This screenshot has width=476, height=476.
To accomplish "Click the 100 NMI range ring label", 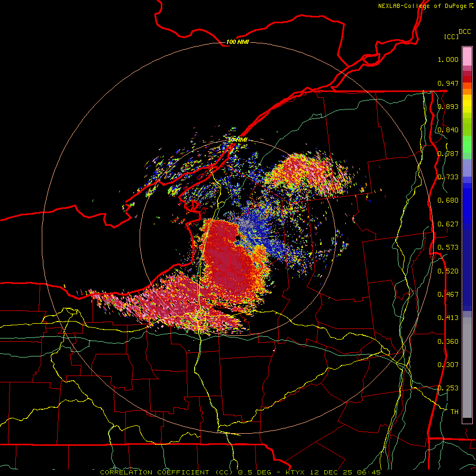I will coord(237,42).
